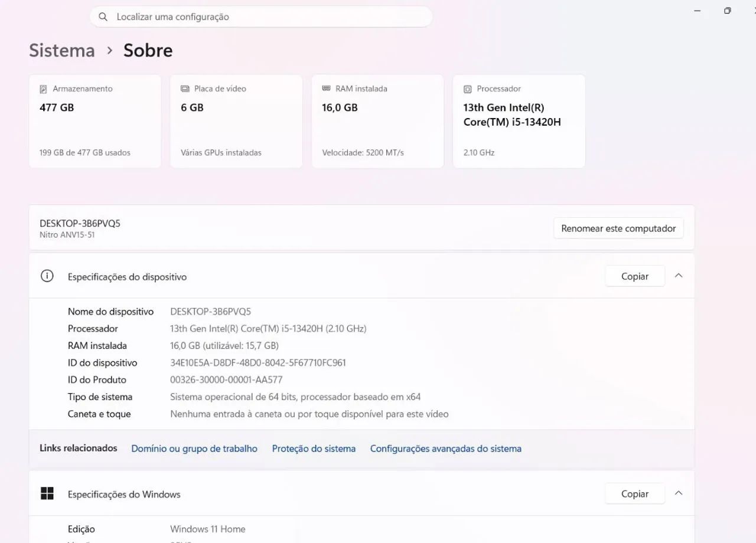The image size is (756, 543).
Task: Click the Placa de vídeo icon
Action: [185, 89]
